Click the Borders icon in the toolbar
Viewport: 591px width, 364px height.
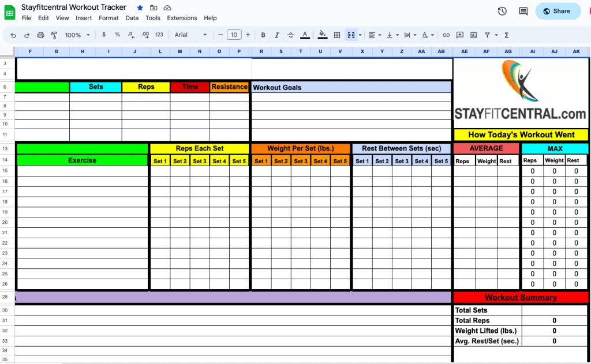click(337, 35)
